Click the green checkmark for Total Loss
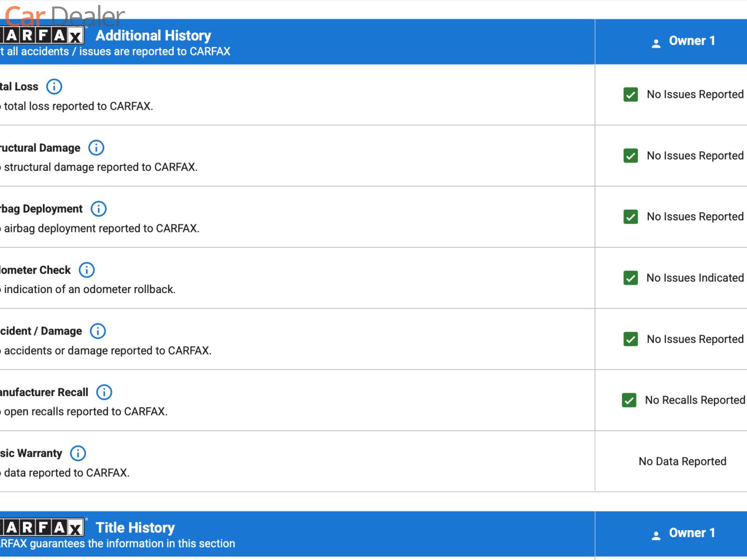Screen dimensions: 747x560 (631, 95)
